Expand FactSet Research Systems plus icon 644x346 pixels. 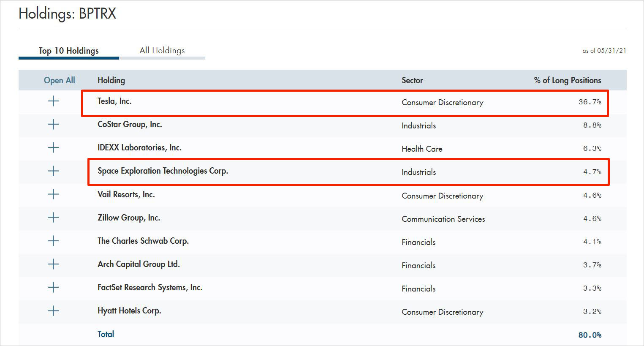[x=53, y=287]
